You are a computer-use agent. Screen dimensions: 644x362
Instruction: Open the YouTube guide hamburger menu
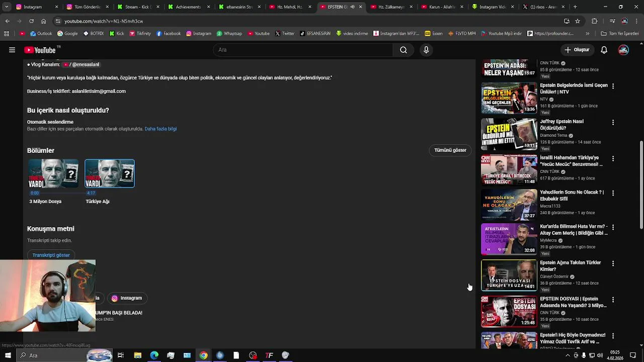tap(12, 50)
